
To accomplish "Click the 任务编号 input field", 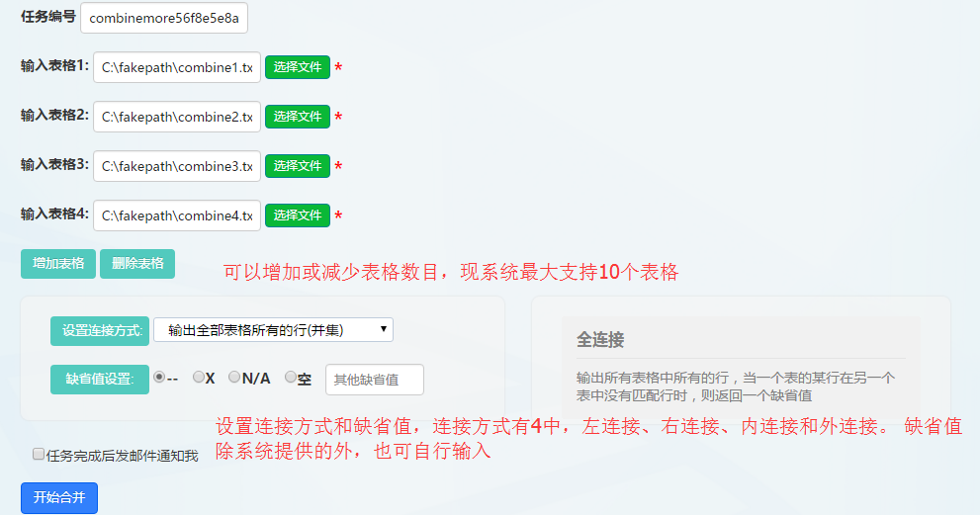I will coord(164,18).
